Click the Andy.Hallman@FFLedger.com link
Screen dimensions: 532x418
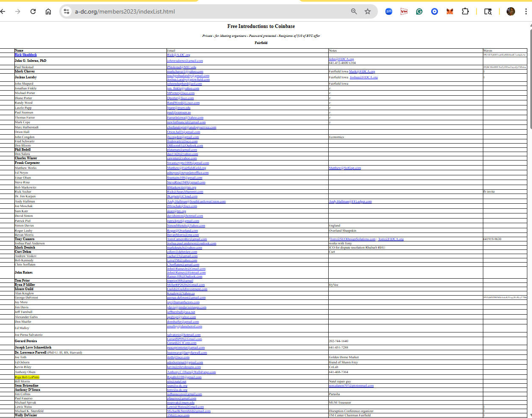click(x=350, y=201)
